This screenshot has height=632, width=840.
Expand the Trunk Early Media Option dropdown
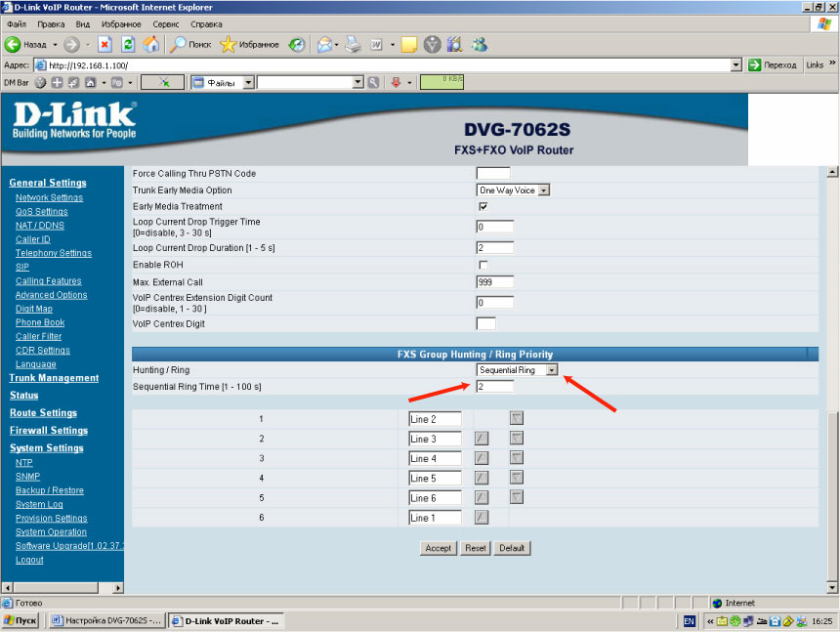(x=544, y=190)
